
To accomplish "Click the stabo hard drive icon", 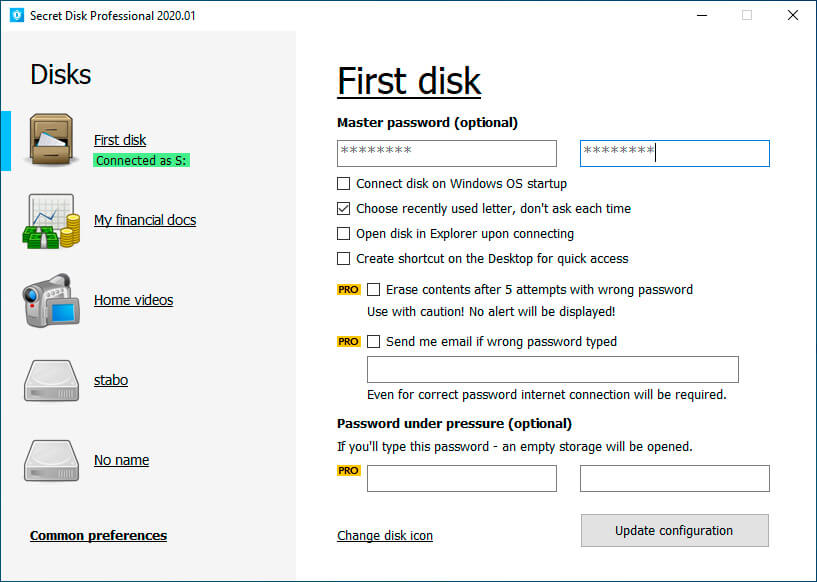I will click(51, 381).
